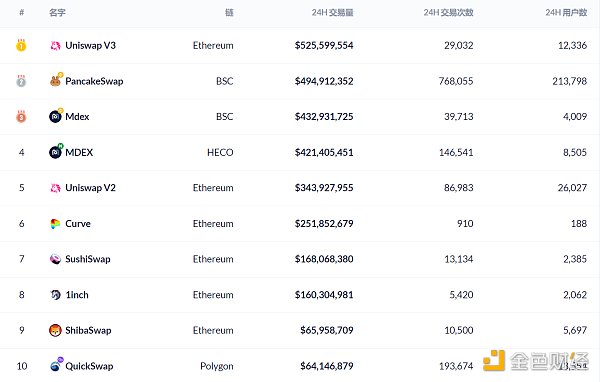The height and width of the screenshot is (382, 600).
Task: Click the Uniswap V3 unicorn logo
Action: tap(55, 46)
